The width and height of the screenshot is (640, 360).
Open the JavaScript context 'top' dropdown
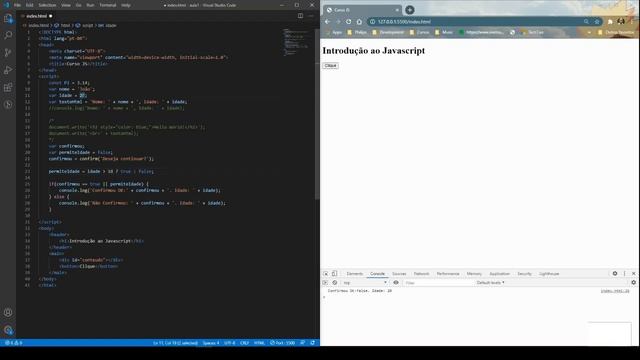coord(365,282)
